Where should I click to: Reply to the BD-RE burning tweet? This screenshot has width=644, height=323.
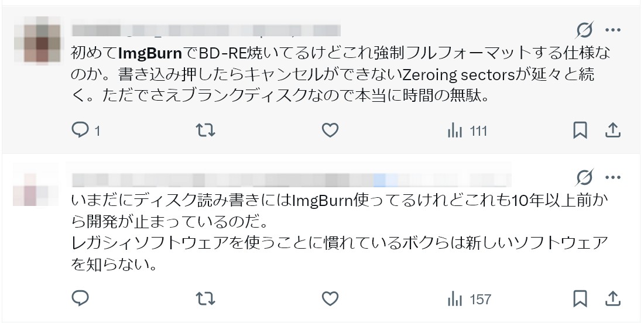[x=86, y=130]
